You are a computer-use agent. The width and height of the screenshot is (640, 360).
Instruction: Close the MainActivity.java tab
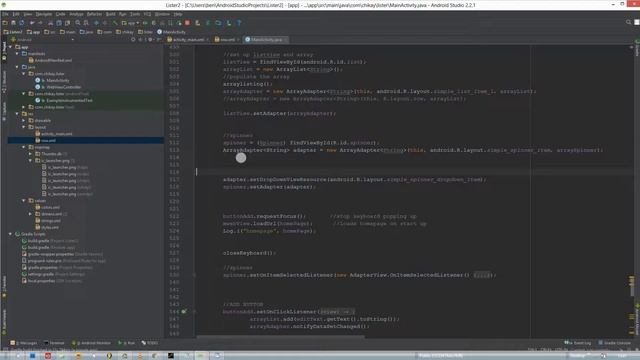pyautogui.click(x=285, y=40)
